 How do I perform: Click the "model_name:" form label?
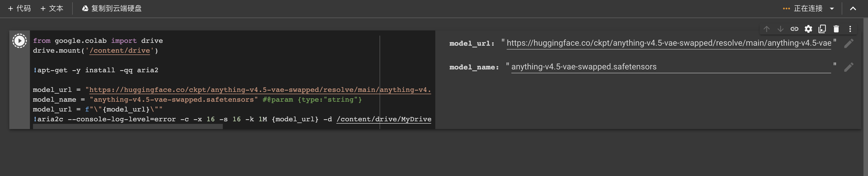[x=474, y=67]
